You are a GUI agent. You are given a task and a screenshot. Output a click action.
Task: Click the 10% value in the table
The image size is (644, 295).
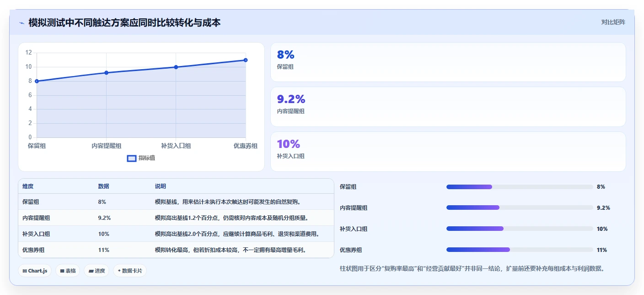click(103, 234)
